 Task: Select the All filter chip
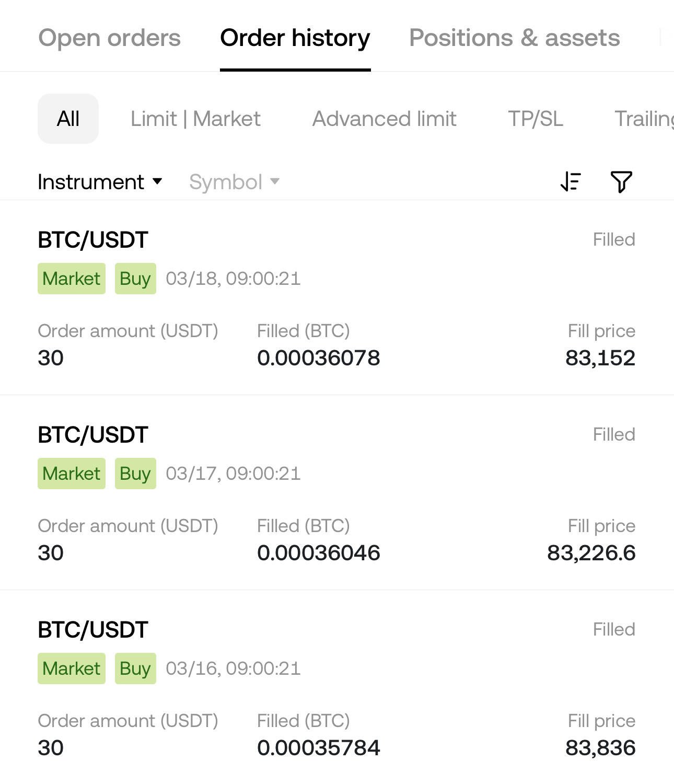[68, 119]
